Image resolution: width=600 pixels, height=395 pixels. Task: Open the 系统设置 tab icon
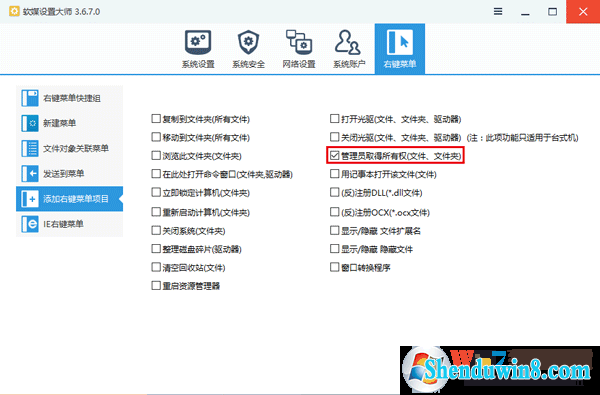pos(198,42)
